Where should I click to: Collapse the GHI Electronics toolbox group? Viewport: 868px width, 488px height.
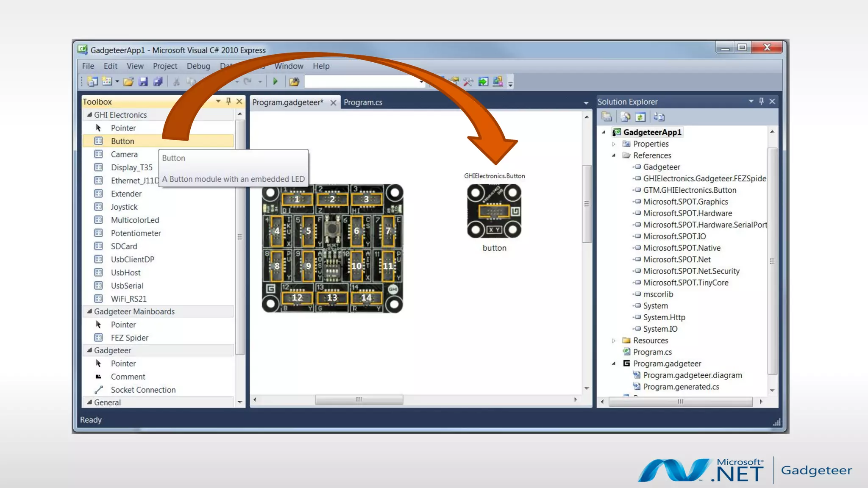pyautogui.click(x=89, y=115)
